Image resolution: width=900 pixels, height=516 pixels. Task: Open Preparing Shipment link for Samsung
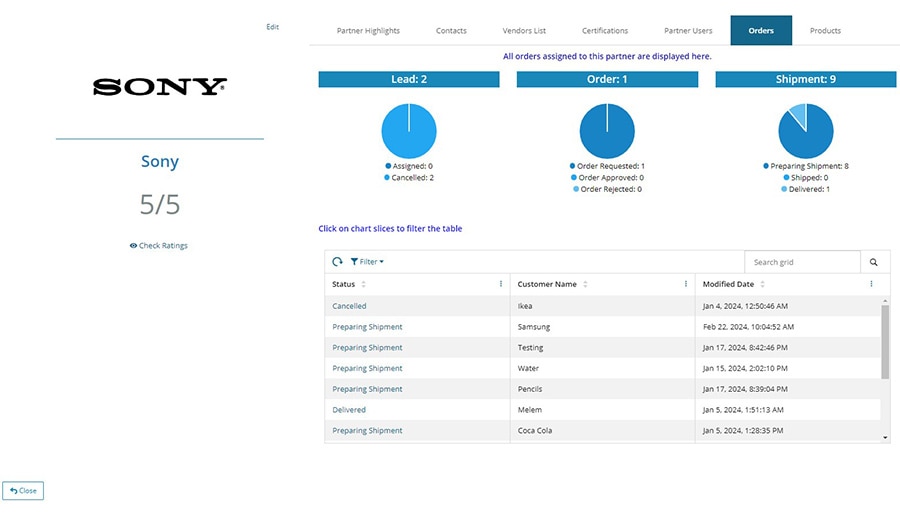[x=367, y=327]
